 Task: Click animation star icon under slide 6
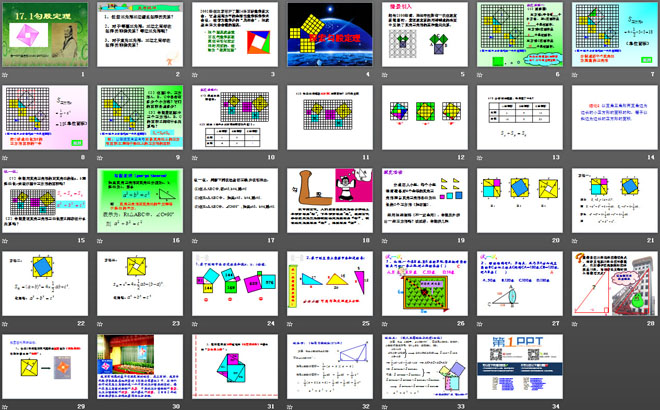480,75
